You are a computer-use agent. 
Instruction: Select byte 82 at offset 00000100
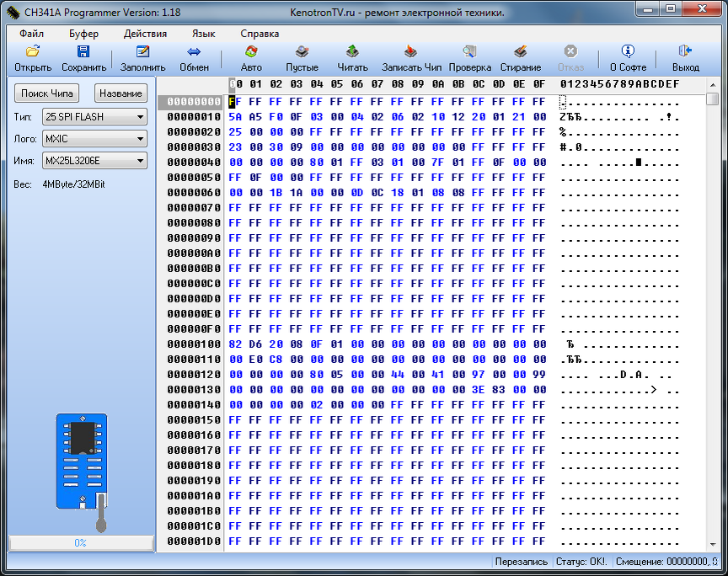[x=235, y=344]
